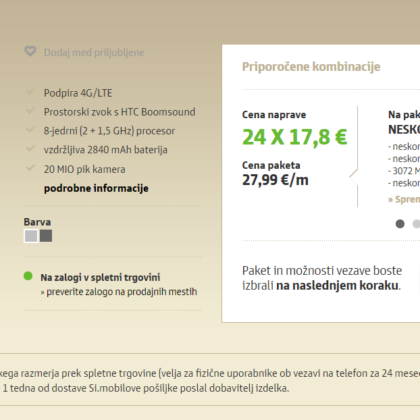Click 'Cena naprave' label
The height and width of the screenshot is (420, 420).
coord(274,115)
